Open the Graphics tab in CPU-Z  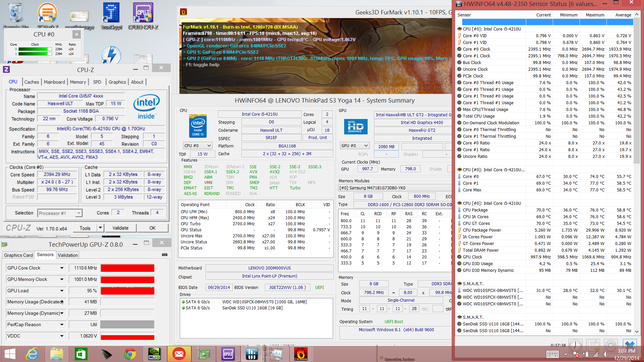117,82
